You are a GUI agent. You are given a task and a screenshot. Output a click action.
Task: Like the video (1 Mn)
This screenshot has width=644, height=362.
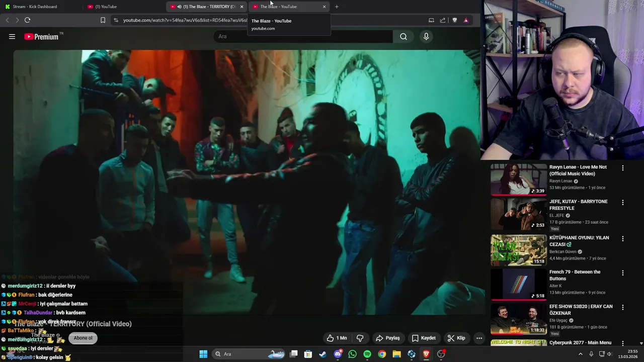[337, 338]
